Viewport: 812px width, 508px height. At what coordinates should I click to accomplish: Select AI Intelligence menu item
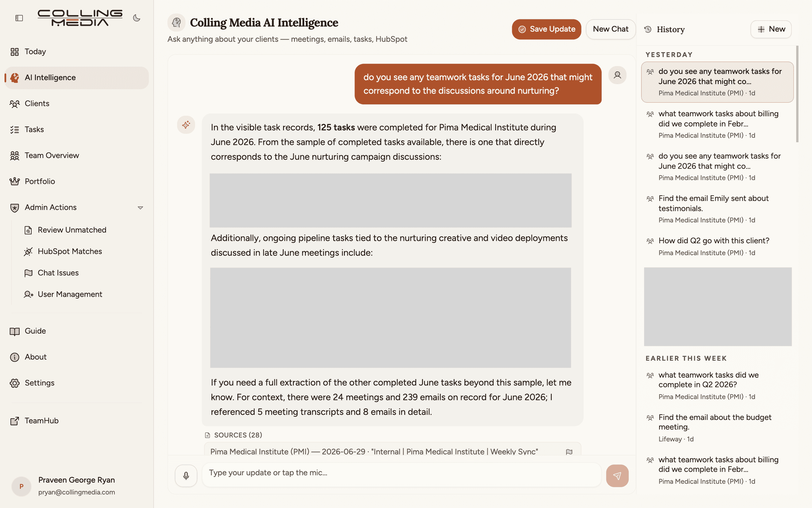(x=76, y=78)
